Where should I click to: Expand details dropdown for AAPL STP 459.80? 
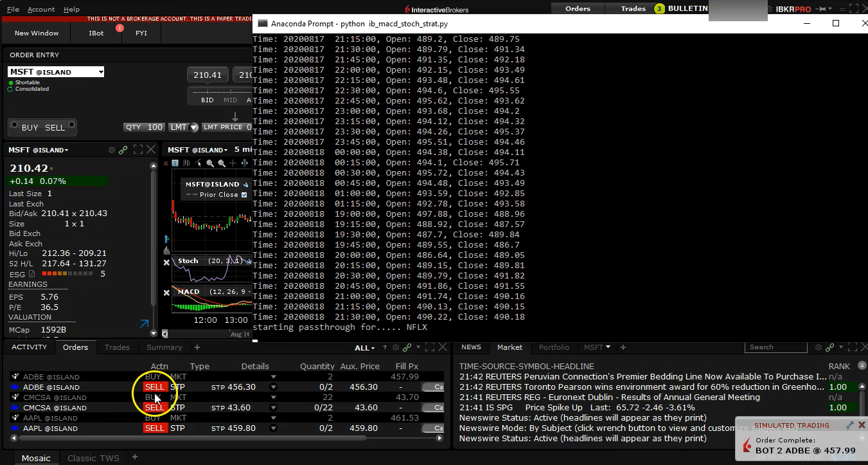[273, 428]
